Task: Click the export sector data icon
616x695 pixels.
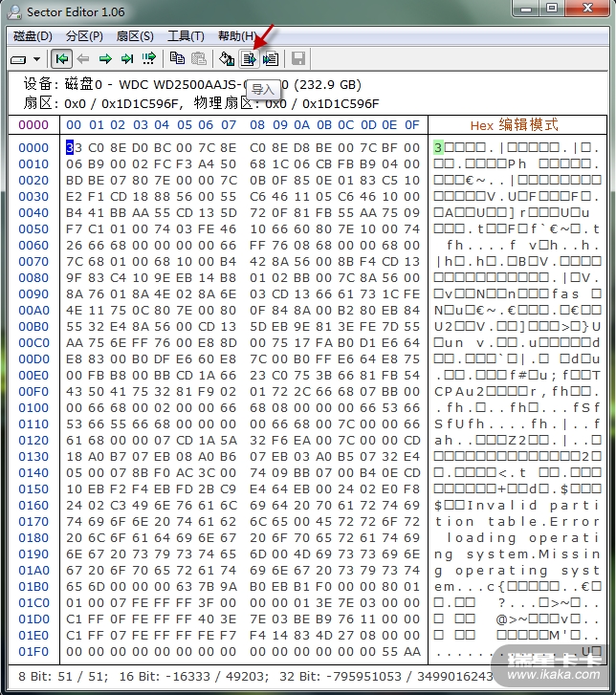Action: (x=271, y=58)
